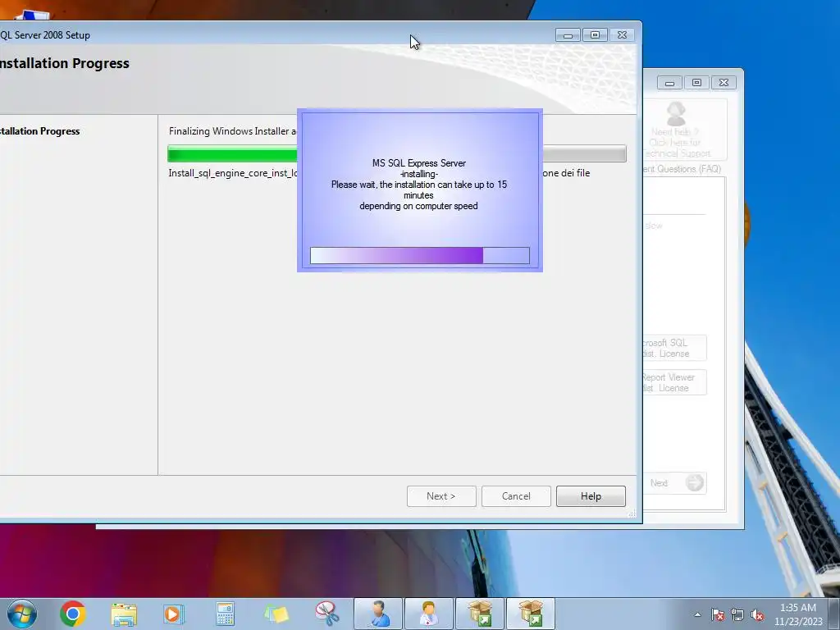Minimize the SQL Server 2008 Setup window
Image resolution: width=840 pixels, height=630 pixels.
pyautogui.click(x=568, y=35)
